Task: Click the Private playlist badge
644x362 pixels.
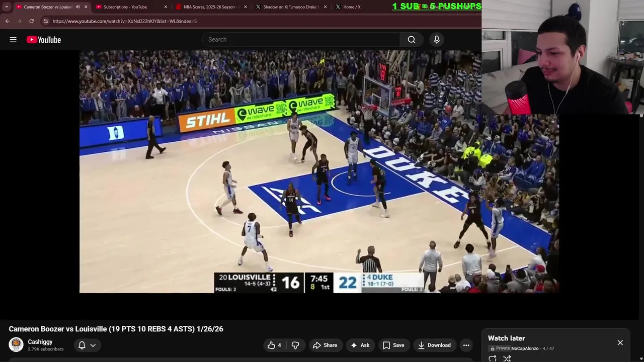Action: [x=500, y=348]
